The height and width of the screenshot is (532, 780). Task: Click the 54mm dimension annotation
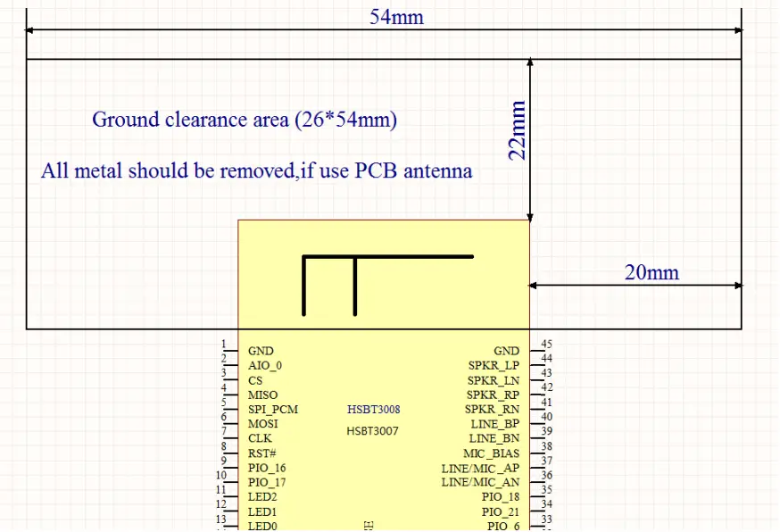pos(397,17)
